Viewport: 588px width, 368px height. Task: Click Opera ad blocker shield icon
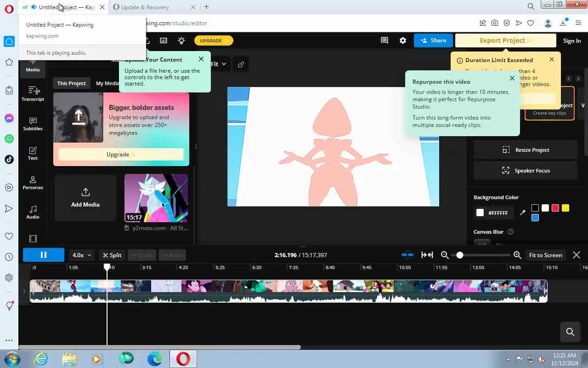[506, 23]
